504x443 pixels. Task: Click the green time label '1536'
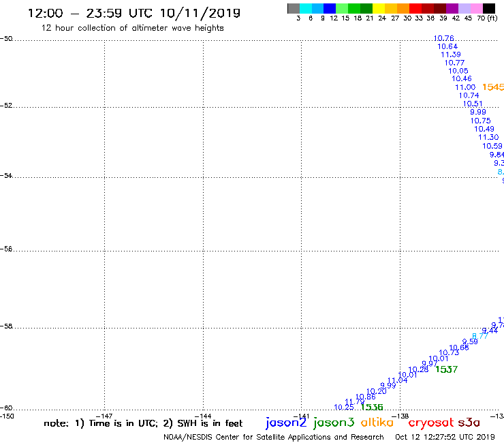372,408
